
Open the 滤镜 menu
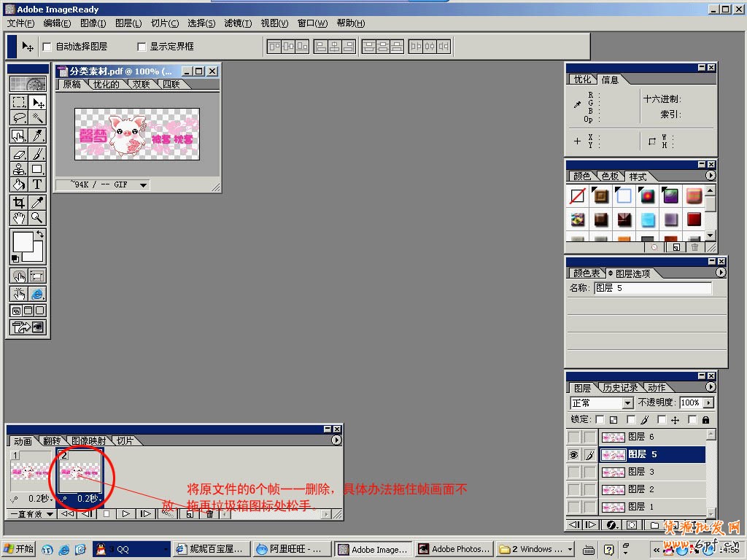pos(237,23)
